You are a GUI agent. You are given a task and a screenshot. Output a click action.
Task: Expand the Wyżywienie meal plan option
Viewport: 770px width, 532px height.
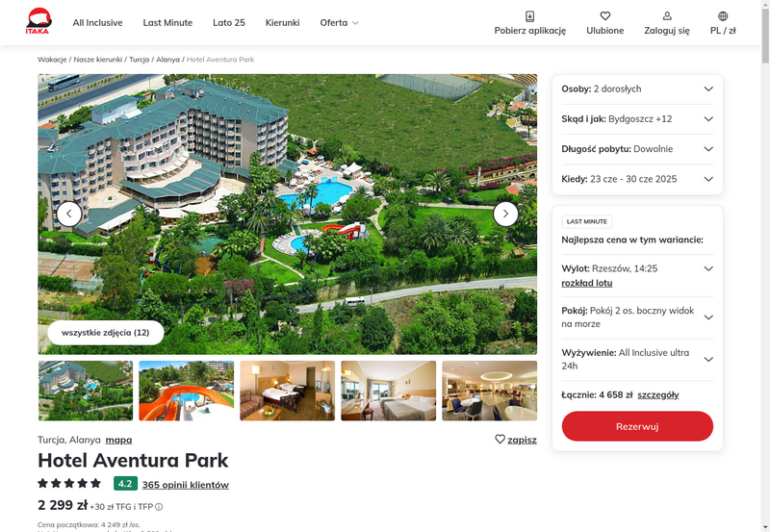click(x=637, y=359)
